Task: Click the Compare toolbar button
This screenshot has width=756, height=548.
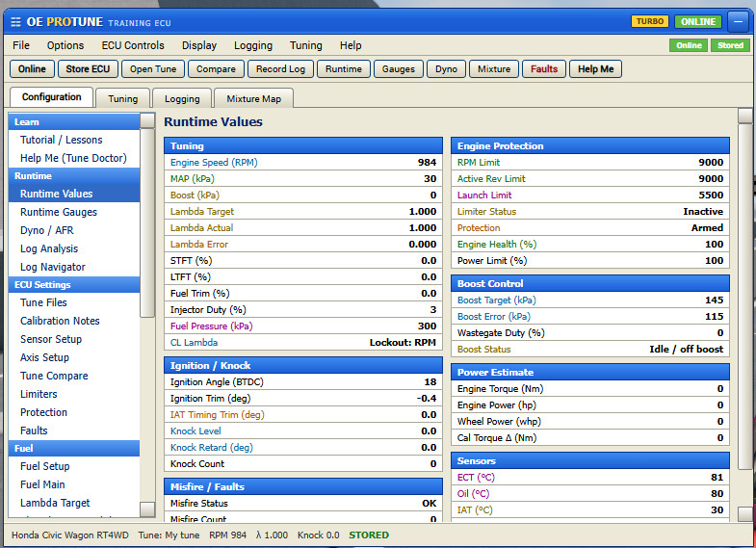Action: coord(216,69)
